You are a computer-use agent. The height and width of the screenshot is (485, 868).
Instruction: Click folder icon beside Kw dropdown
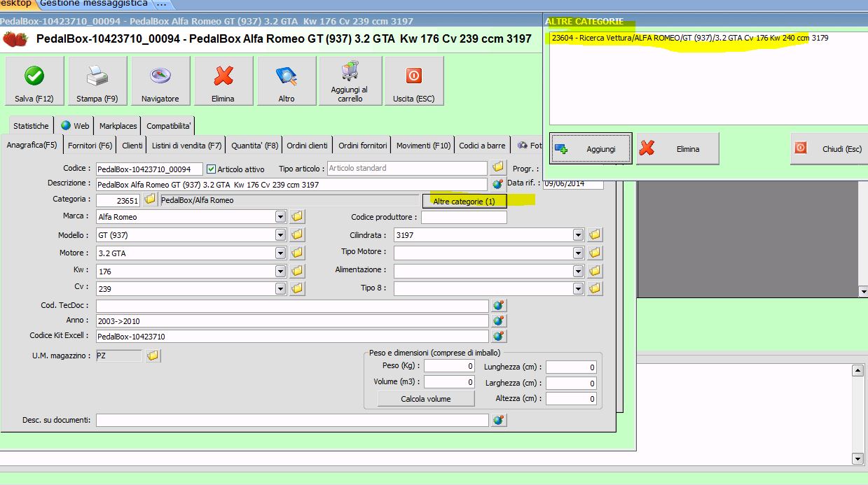[297, 270]
